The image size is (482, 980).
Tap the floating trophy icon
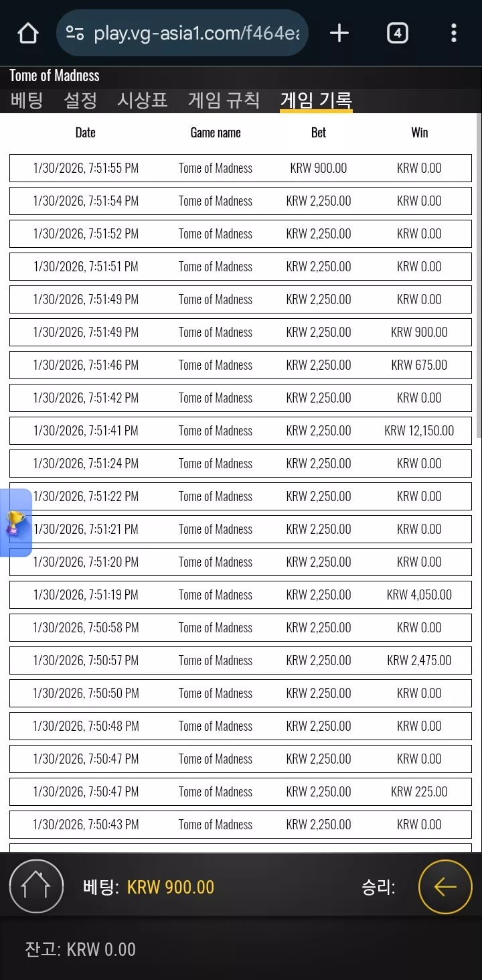click(x=15, y=522)
